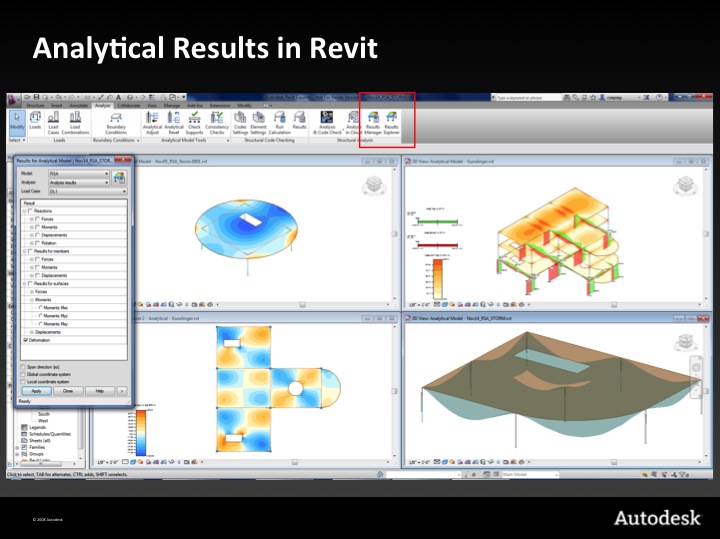This screenshot has width=720, height=539.
Task: Switch to the Annotate ribbon tab
Action: pyautogui.click(x=79, y=106)
